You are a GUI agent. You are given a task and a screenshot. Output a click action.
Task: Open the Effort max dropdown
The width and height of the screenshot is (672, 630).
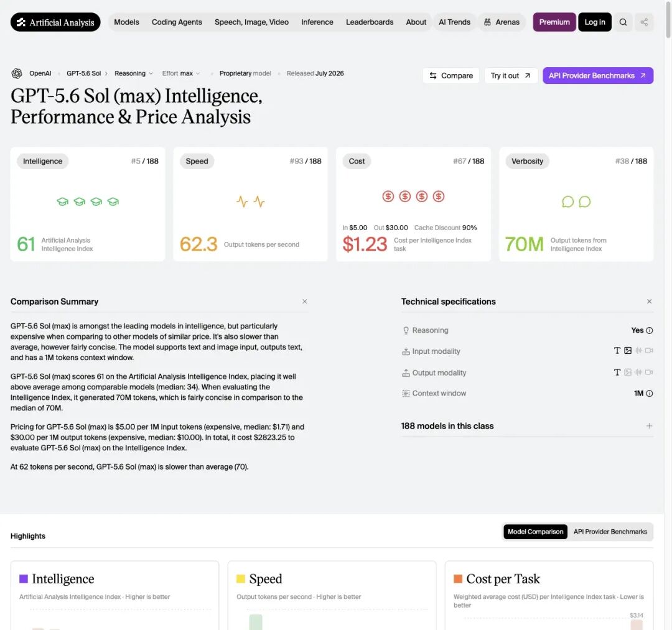click(x=181, y=73)
